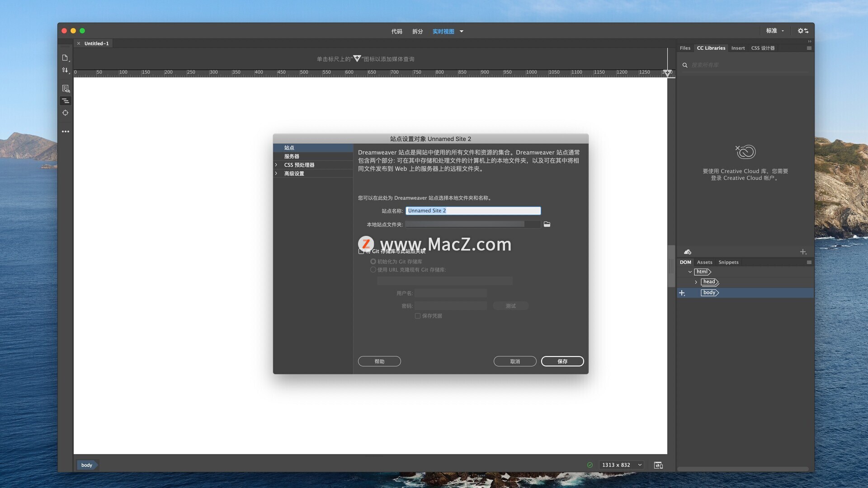Click the green validation check icon
The image size is (868, 488).
tap(590, 465)
